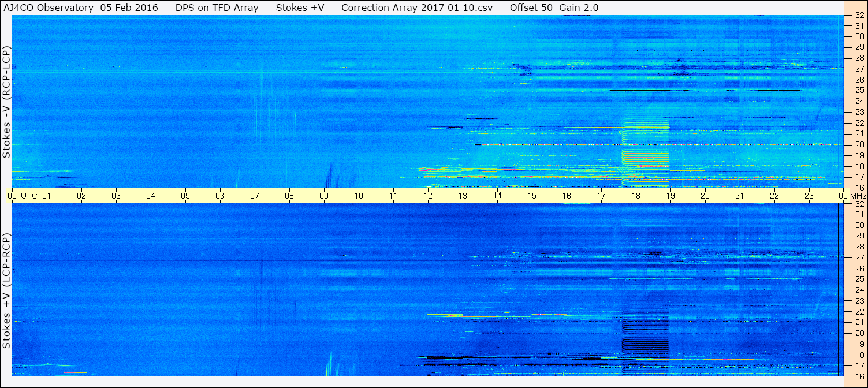Click "Correction Array 2017 01 10.csv" text
This screenshot has width=868, height=388.
point(417,8)
